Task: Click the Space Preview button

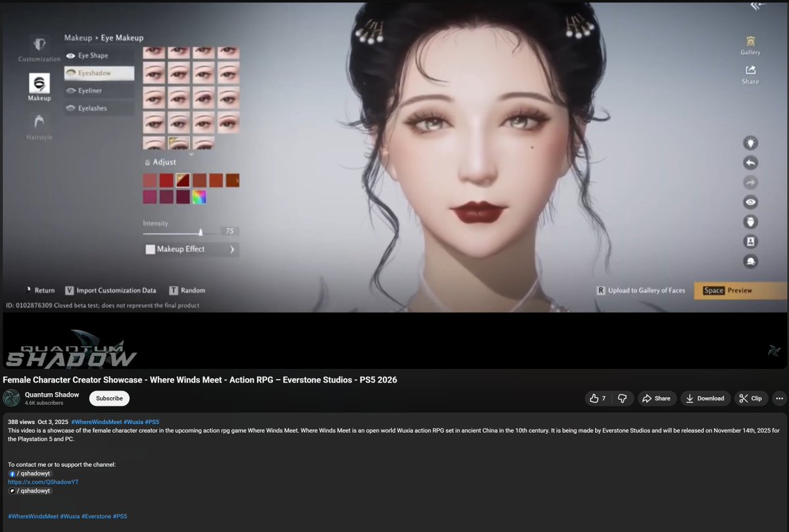Action: tap(740, 290)
